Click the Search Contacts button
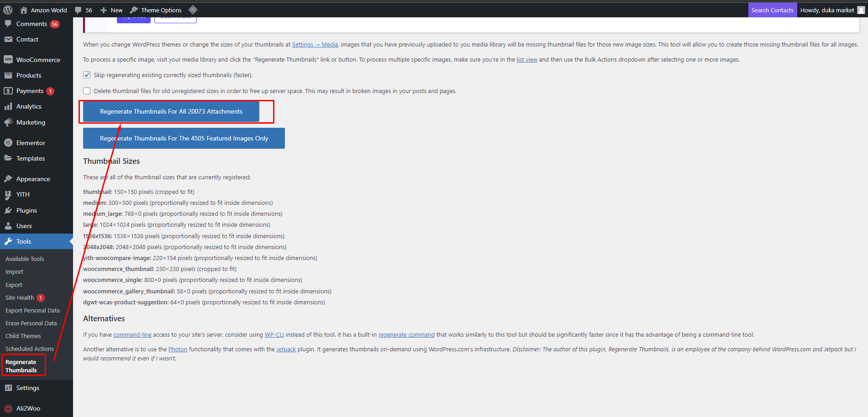The height and width of the screenshot is (417, 868). point(773,10)
